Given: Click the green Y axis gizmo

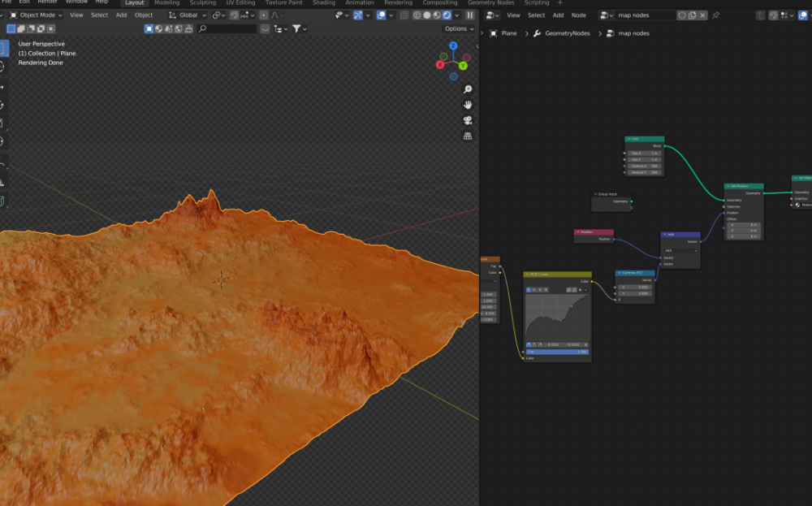Looking at the screenshot, I should [x=463, y=66].
